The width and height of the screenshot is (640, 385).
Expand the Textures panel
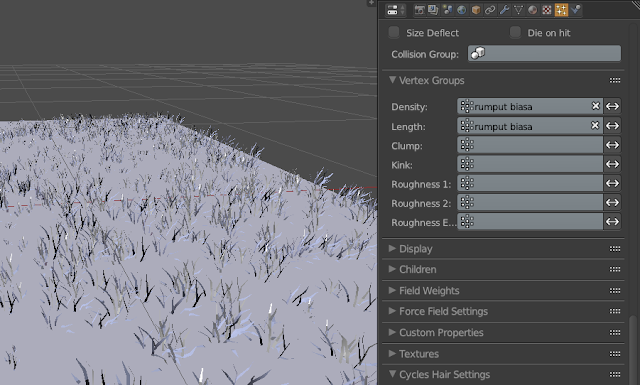click(392, 353)
